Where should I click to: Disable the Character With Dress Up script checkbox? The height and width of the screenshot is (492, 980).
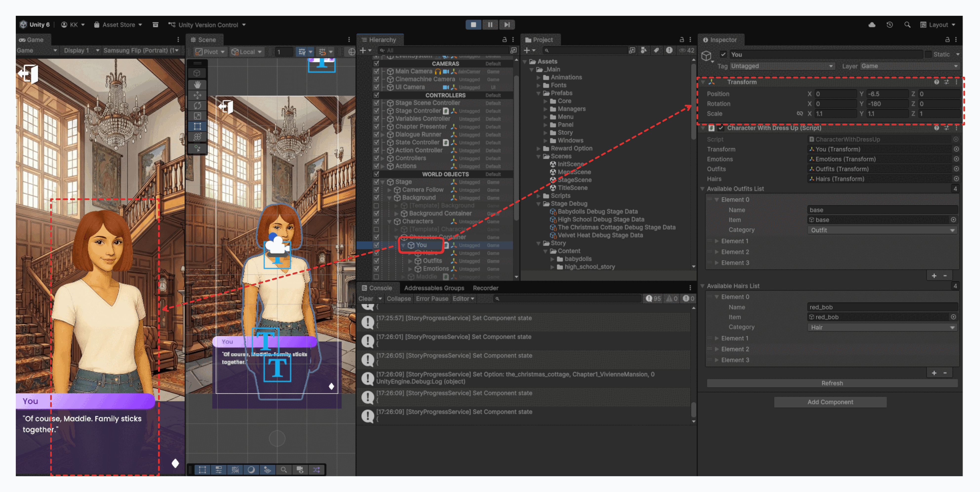click(x=721, y=128)
